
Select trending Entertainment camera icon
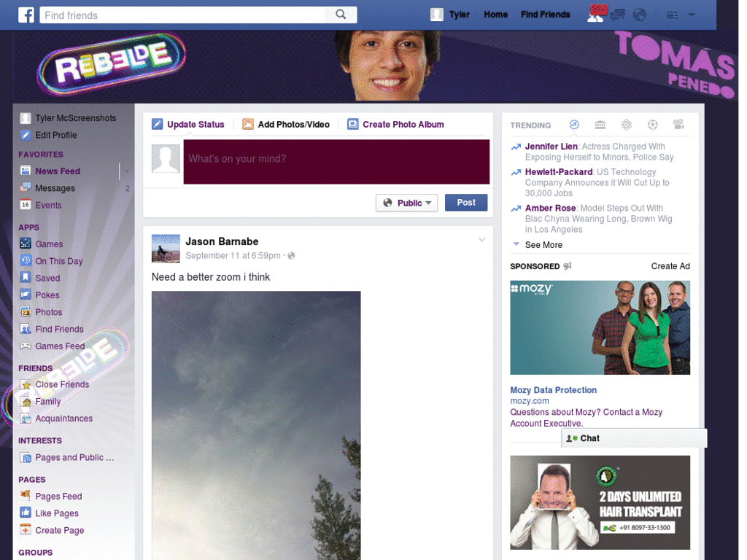(x=678, y=124)
